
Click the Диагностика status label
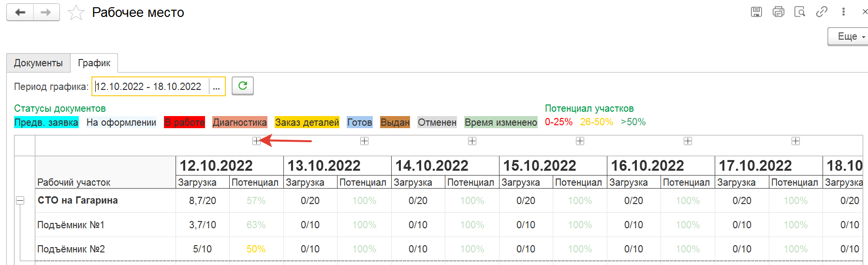click(240, 122)
